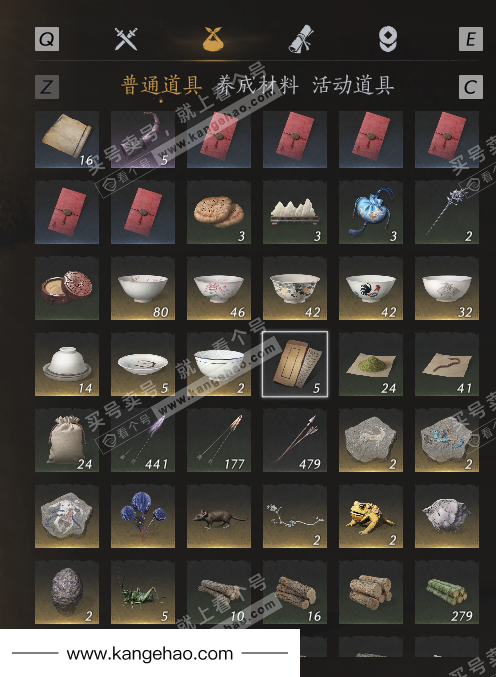
Task: Select the yellow toad item
Action: coord(371,516)
